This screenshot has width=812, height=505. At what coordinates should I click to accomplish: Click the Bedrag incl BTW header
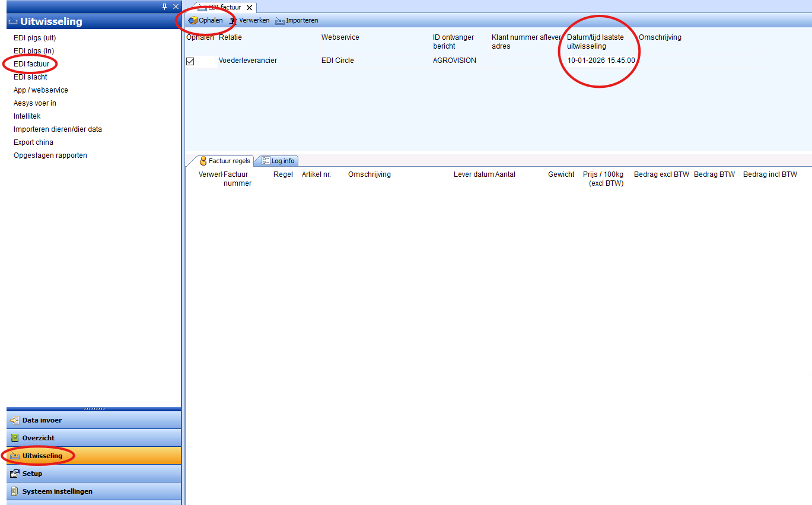(x=770, y=174)
